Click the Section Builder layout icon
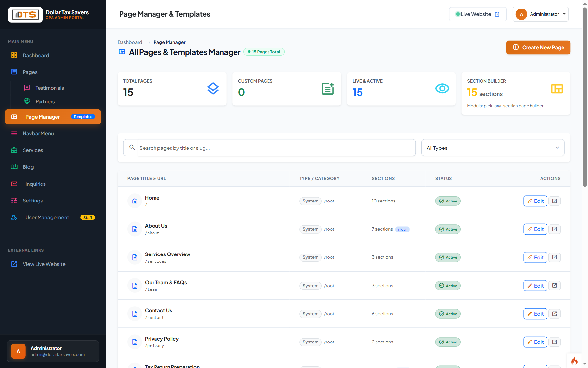The image size is (588, 368). pyautogui.click(x=557, y=89)
